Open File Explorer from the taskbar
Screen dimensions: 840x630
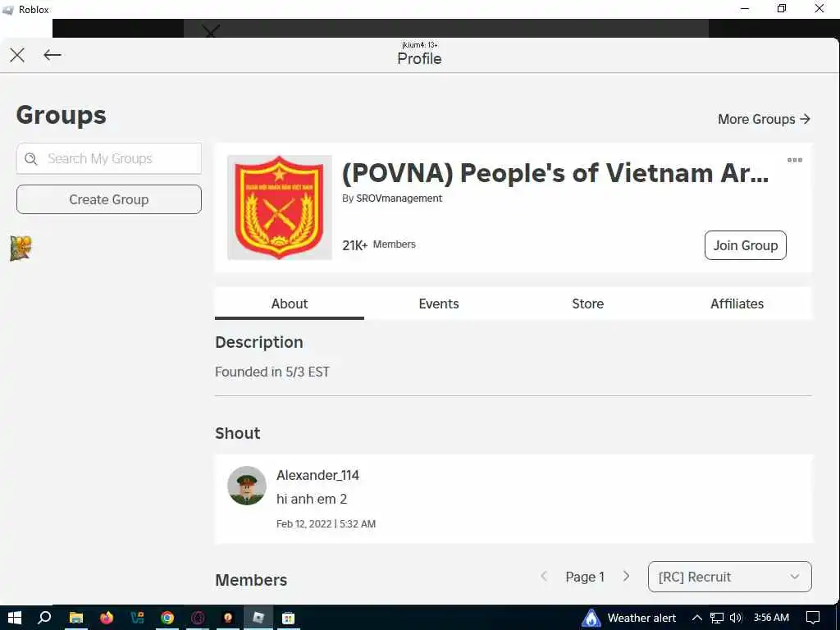[x=76, y=618]
